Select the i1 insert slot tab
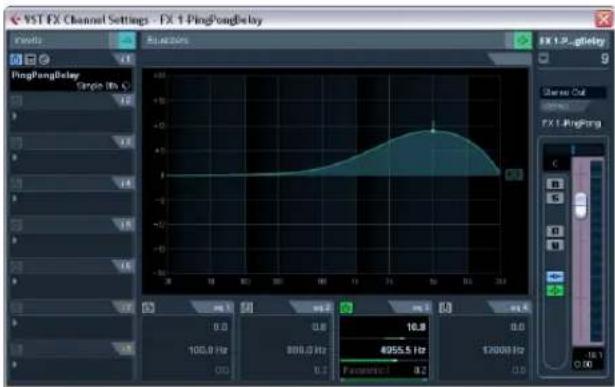This screenshot has width=615, height=387. pos(125,59)
